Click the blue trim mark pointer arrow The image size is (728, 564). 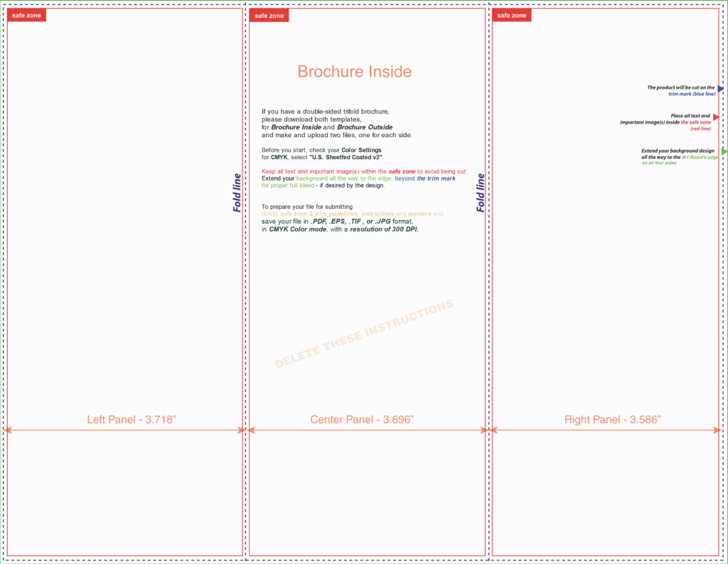click(720, 89)
